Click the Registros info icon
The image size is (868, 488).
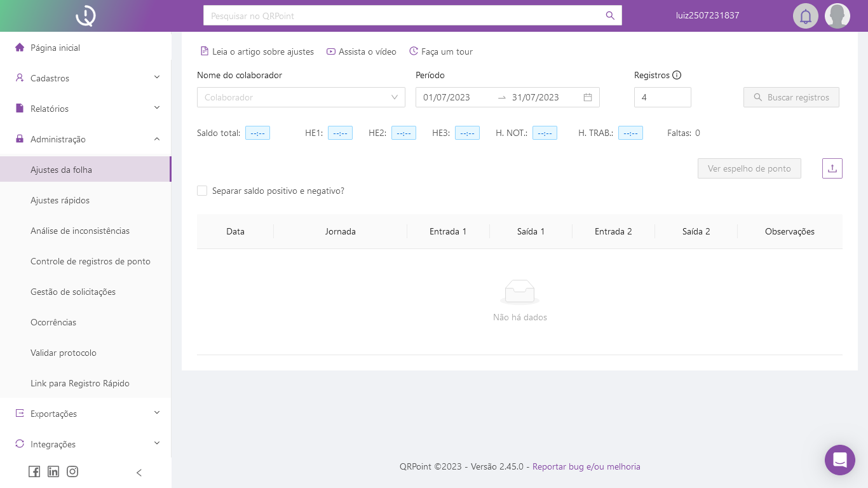[x=677, y=75]
